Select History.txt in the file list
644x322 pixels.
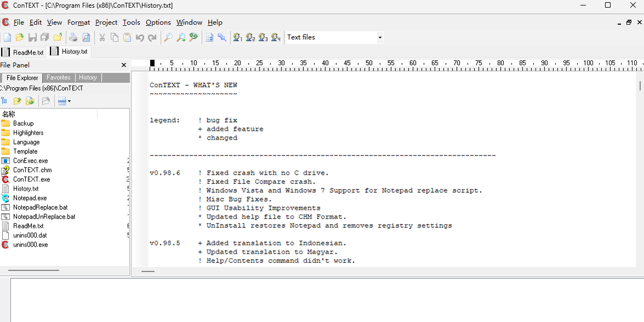click(x=26, y=189)
